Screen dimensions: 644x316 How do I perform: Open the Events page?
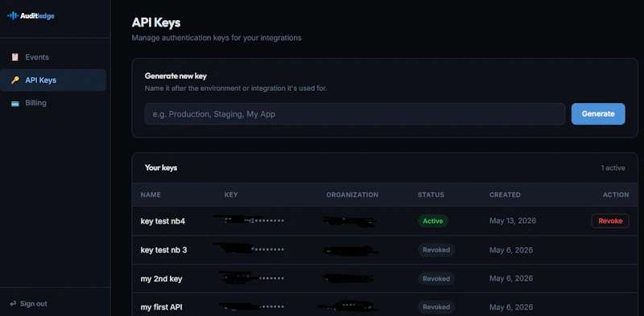53,57
